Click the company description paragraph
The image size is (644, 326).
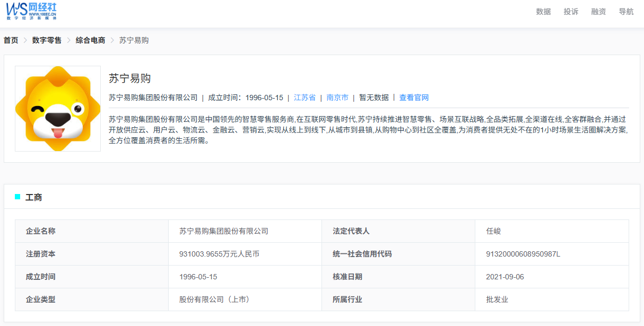coord(369,130)
